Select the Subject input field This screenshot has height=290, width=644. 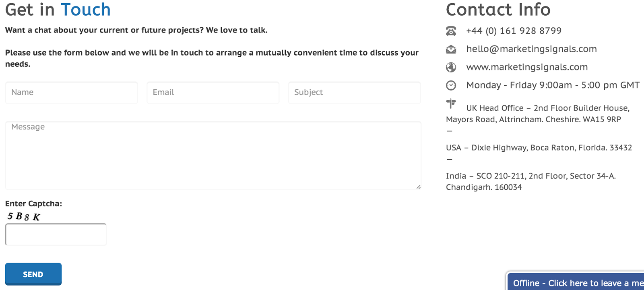pos(354,93)
